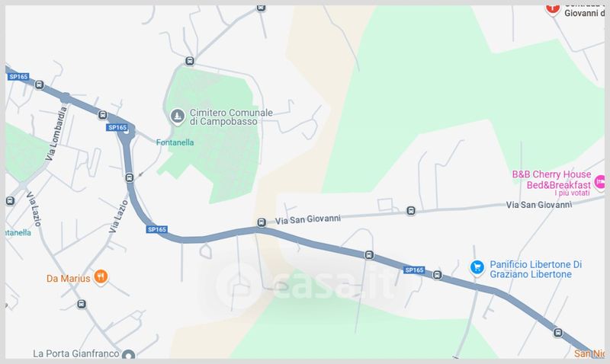610x364 pixels.
Task: Select the Da Marius restaurant marker
Action: tap(101, 277)
